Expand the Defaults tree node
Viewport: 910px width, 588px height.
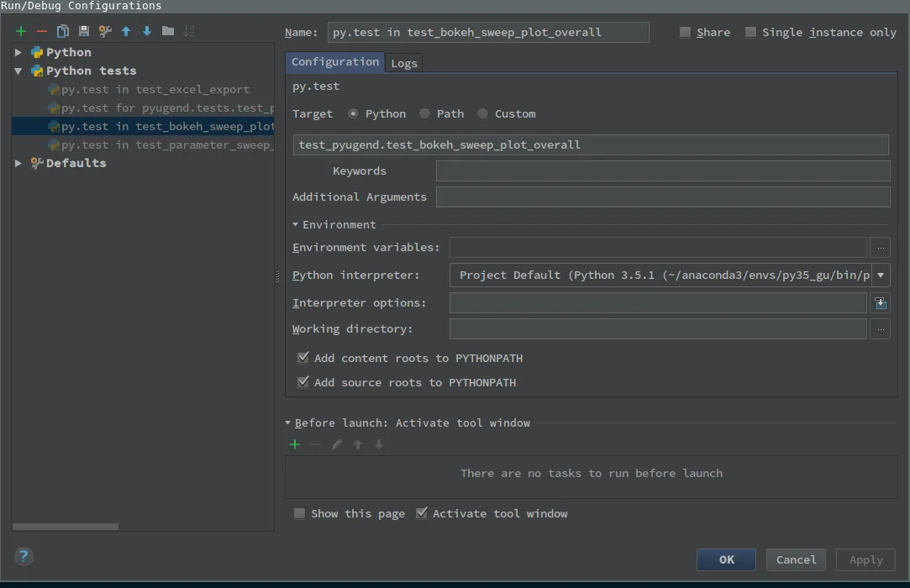(x=18, y=163)
